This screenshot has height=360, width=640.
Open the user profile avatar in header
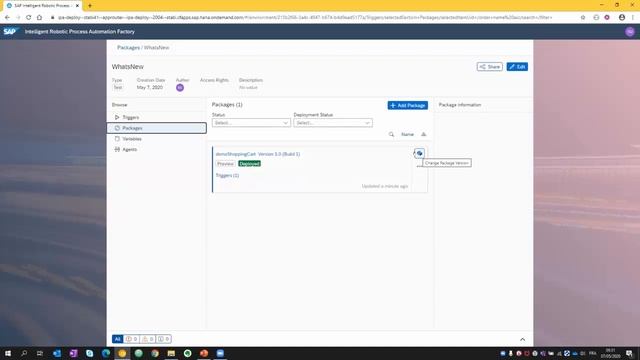[x=630, y=32]
